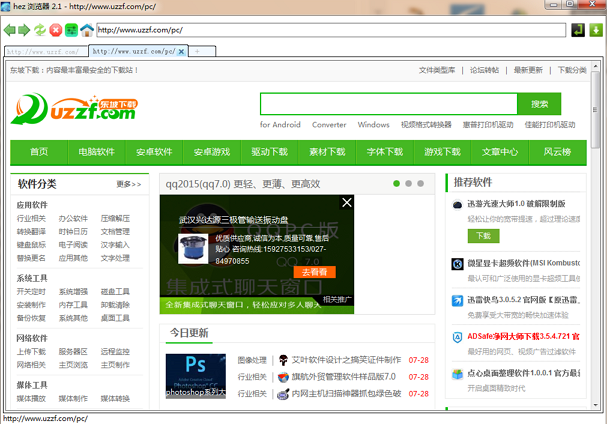Click the for Android hot search link
The width and height of the screenshot is (607, 424).
280,125
